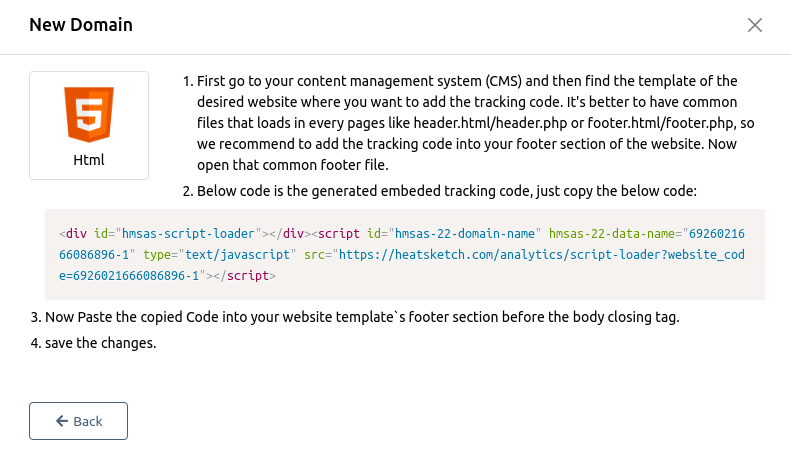Click the HTML5 shield logo

tap(89, 113)
